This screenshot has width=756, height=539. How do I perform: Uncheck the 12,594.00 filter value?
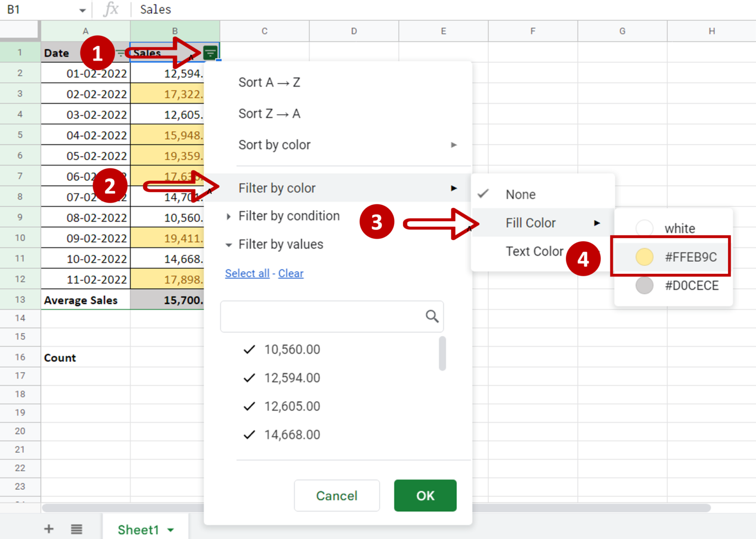(249, 378)
